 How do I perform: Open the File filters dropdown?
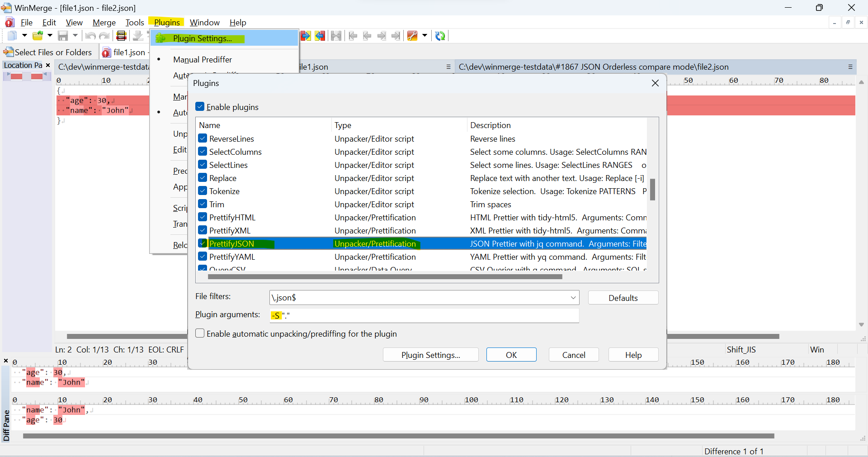(573, 298)
